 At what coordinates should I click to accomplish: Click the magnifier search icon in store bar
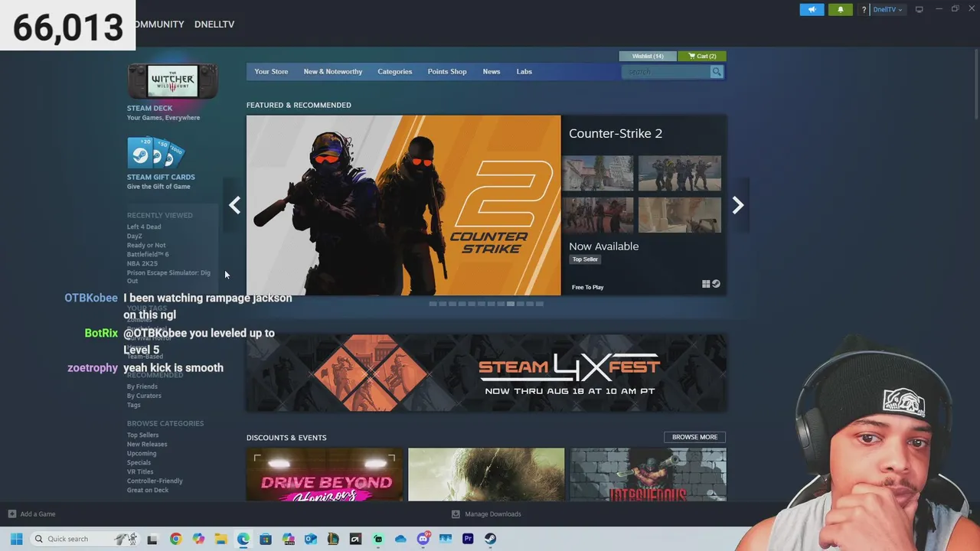click(717, 72)
